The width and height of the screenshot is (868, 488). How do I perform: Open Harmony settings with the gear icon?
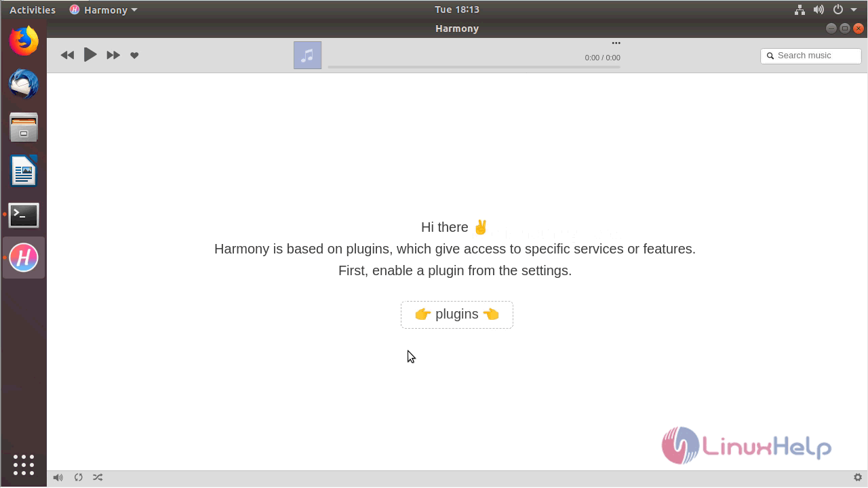tap(858, 478)
